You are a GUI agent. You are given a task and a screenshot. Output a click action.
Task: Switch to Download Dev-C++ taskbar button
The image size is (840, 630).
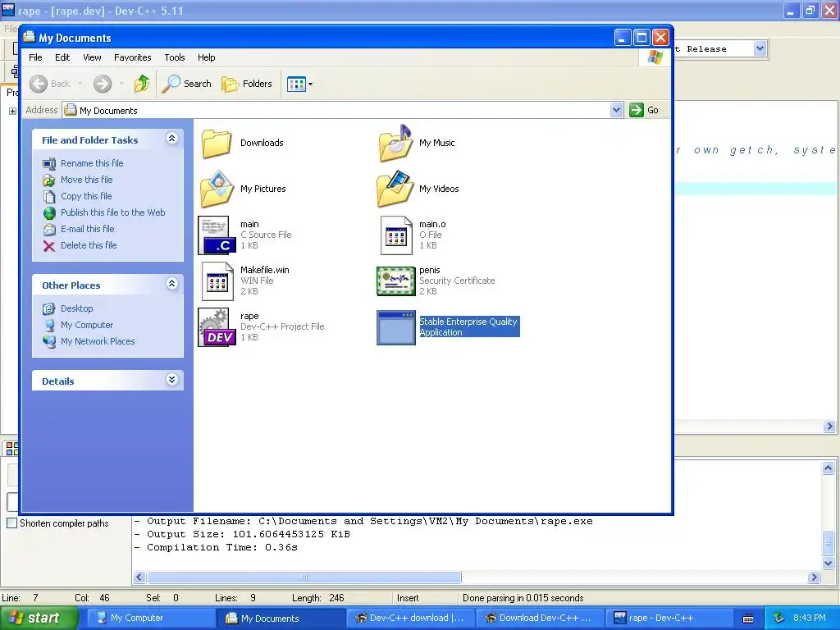[538, 619]
